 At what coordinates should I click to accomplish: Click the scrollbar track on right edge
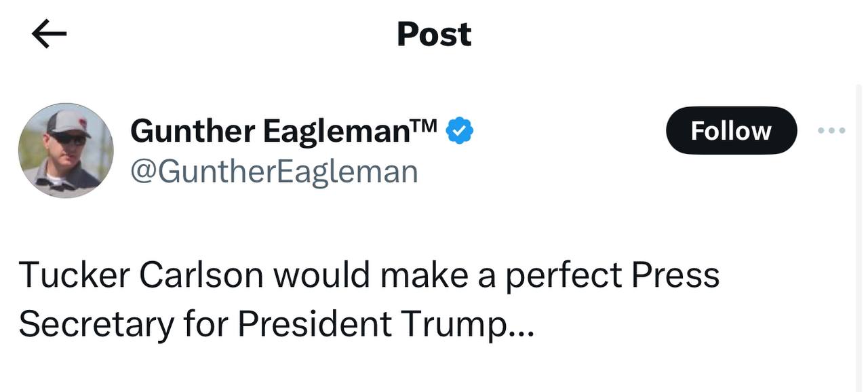click(859, 237)
